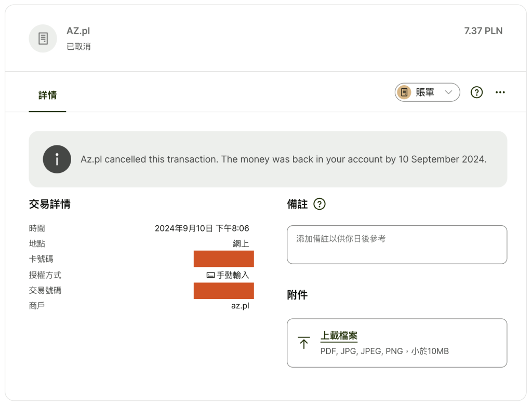Click the attachment upload box area
Image resolution: width=532 pixels, height=406 pixels.
click(x=397, y=343)
